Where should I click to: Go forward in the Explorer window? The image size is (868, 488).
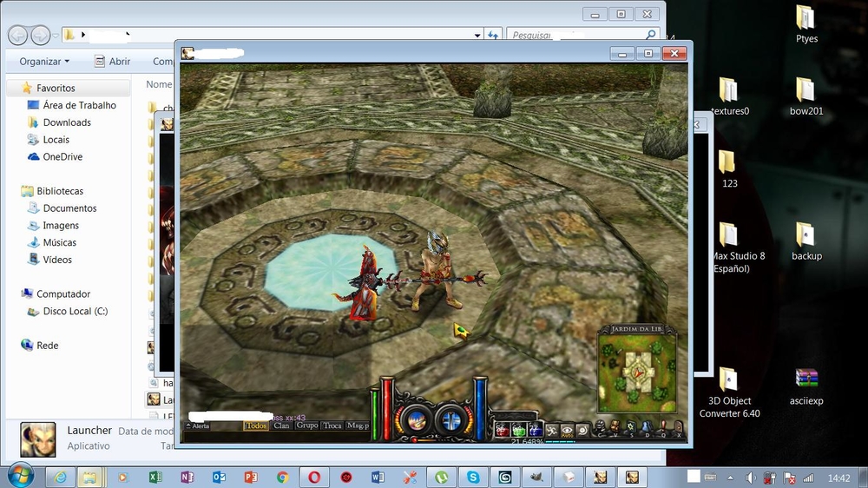point(40,36)
